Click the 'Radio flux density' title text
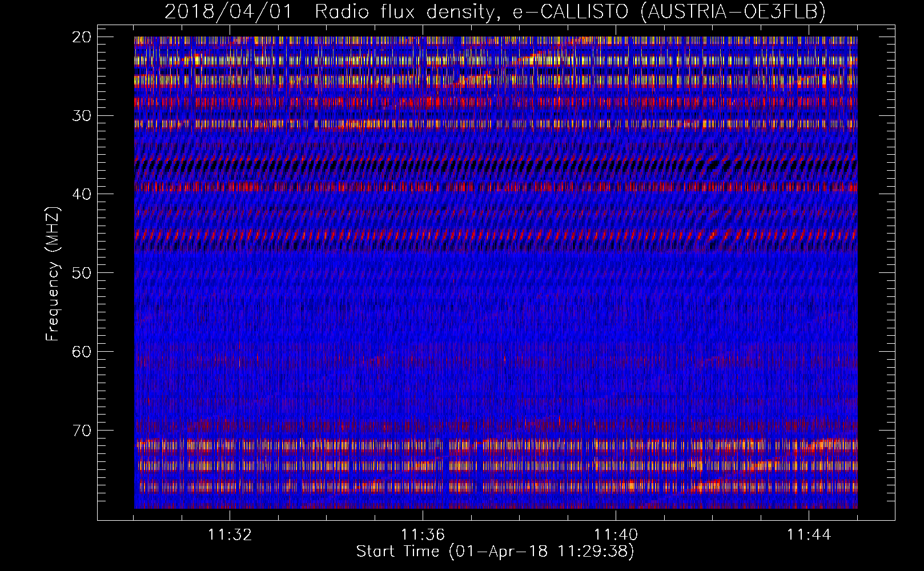924x571 pixels. click(404, 11)
